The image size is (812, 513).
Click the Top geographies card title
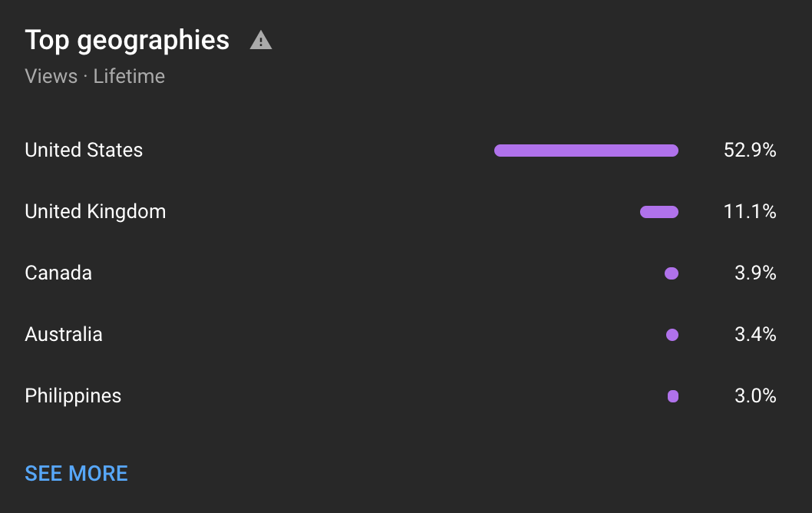[x=127, y=40]
